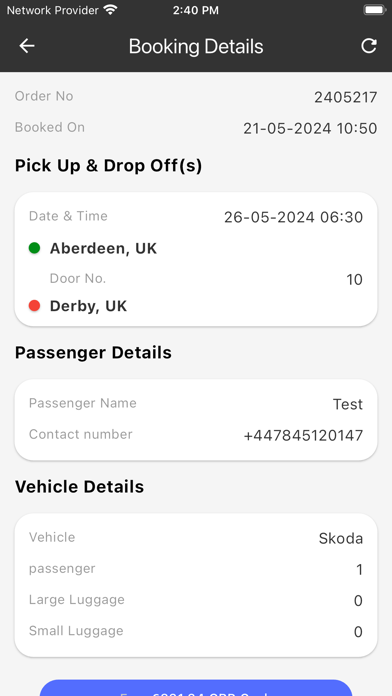Tap the vehicle name Skoda
Image resolution: width=392 pixels, height=696 pixels.
tap(341, 538)
